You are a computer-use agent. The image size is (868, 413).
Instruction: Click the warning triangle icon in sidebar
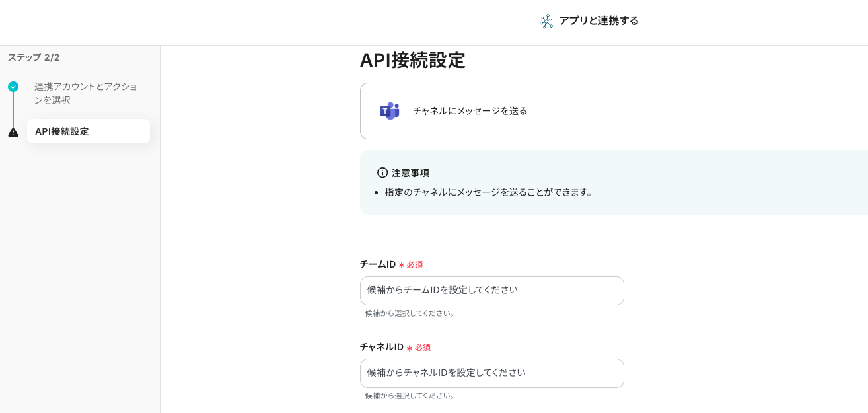click(x=13, y=132)
